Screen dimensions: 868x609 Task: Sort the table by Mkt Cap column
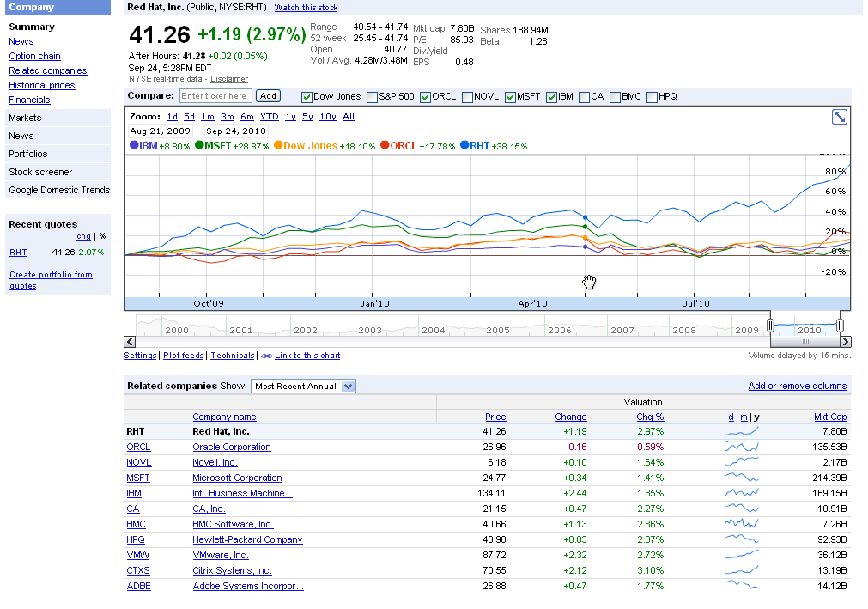coord(829,417)
